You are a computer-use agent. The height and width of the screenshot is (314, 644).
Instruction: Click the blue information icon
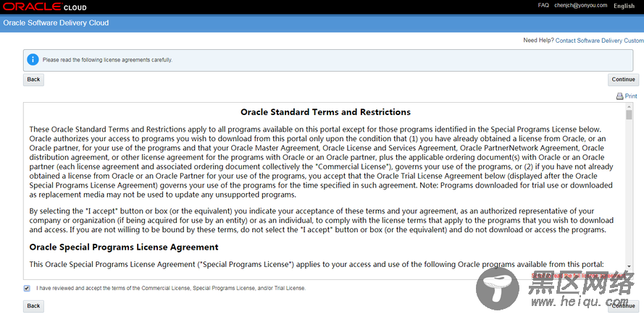click(33, 60)
